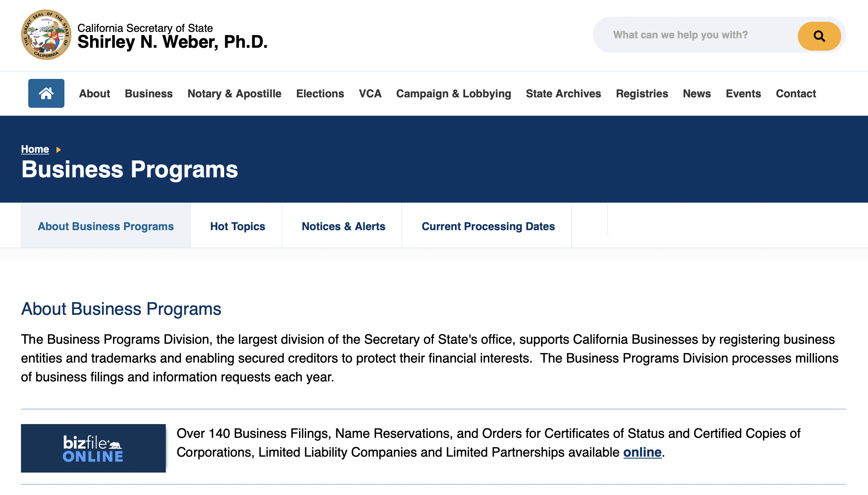868x495 pixels.
Task: Open the bizfile Online logo image
Action: (93, 448)
